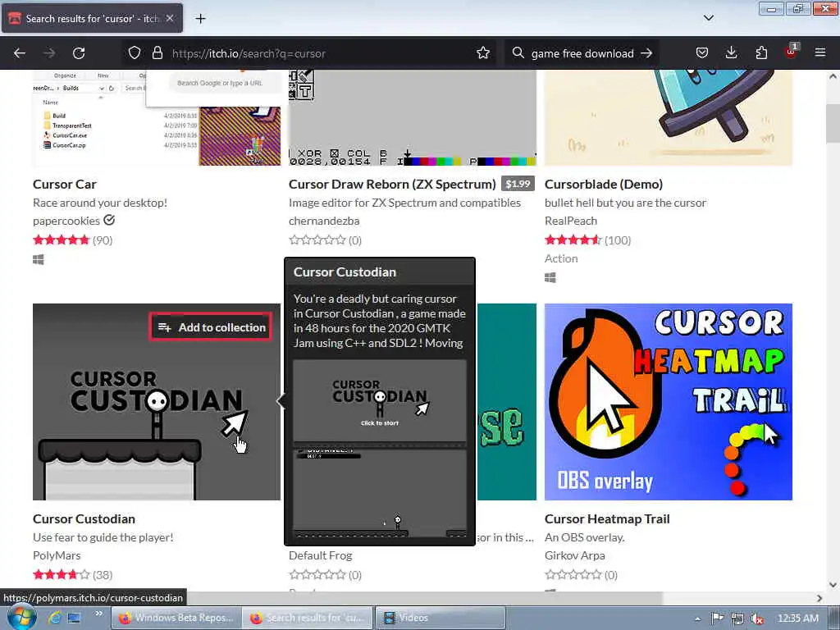Click the uBlock extension icon
The width and height of the screenshot is (840, 630).
point(791,52)
